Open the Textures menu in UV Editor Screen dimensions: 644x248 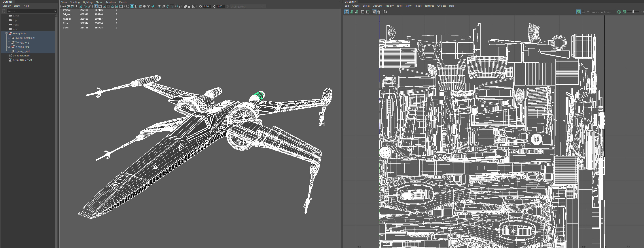coord(429,6)
